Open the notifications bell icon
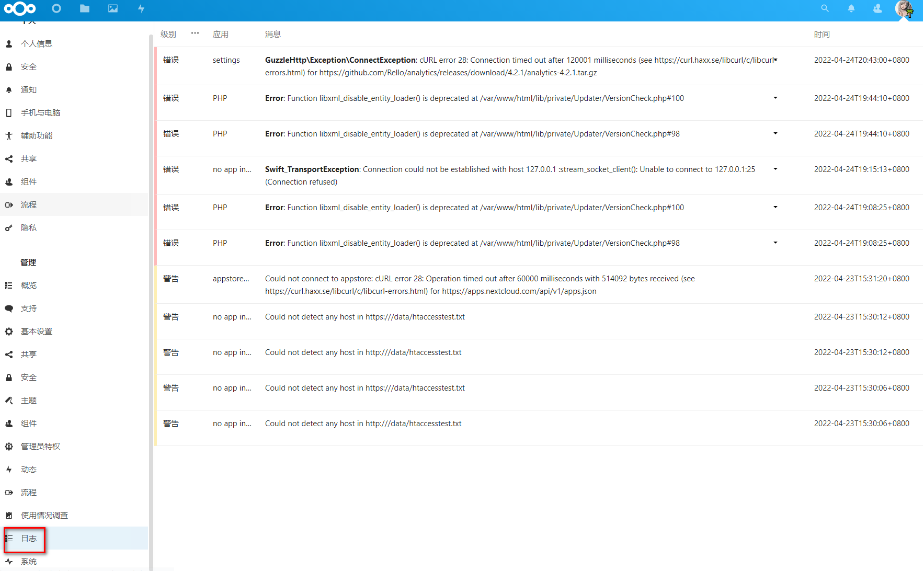Image resolution: width=924 pixels, height=571 pixels. tap(851, 8)
